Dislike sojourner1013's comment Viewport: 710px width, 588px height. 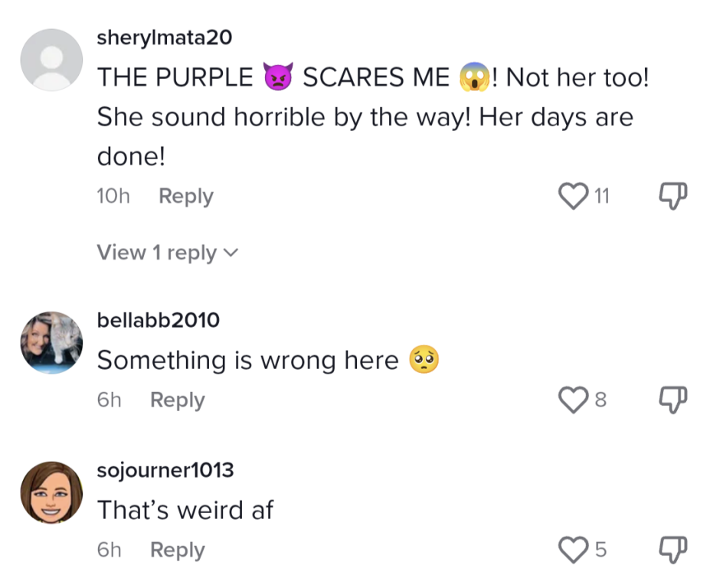click(x=672, y=549)
